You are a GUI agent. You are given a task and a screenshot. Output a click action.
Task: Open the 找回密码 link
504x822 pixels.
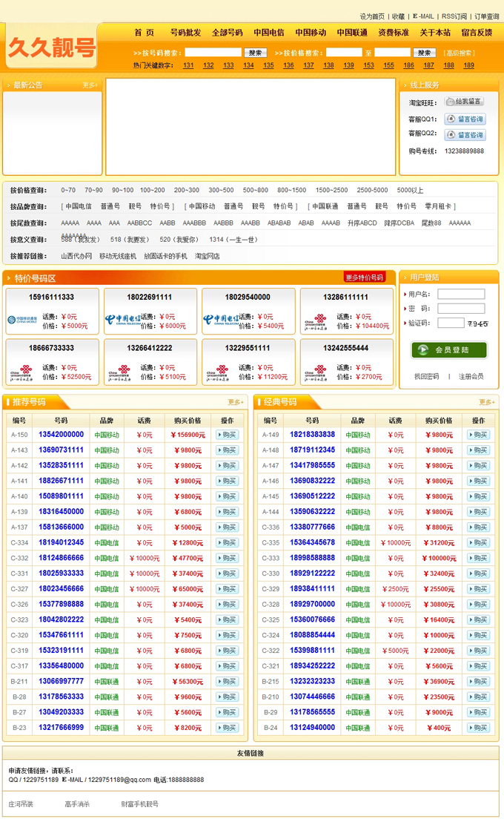[426, 376]
